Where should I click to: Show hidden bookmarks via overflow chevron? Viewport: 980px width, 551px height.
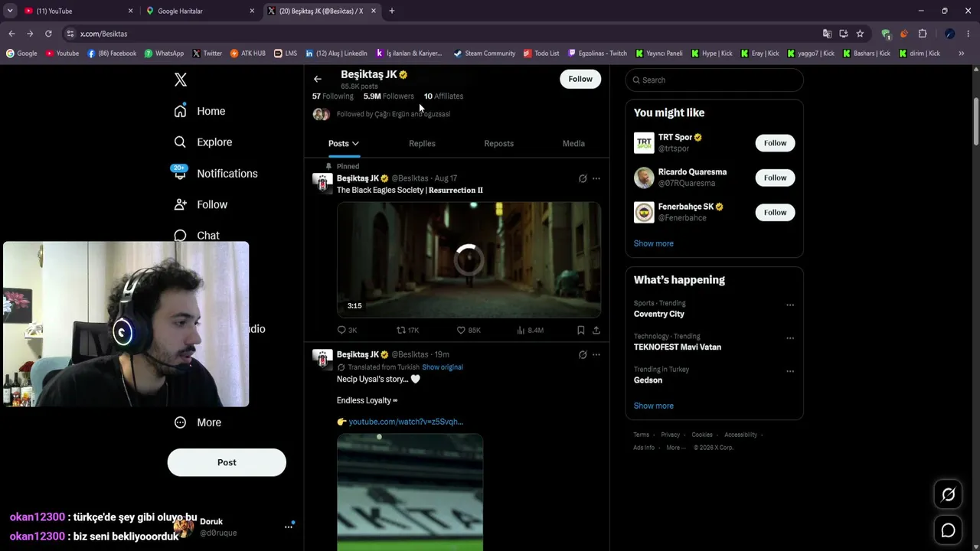[x=962, y=54]
